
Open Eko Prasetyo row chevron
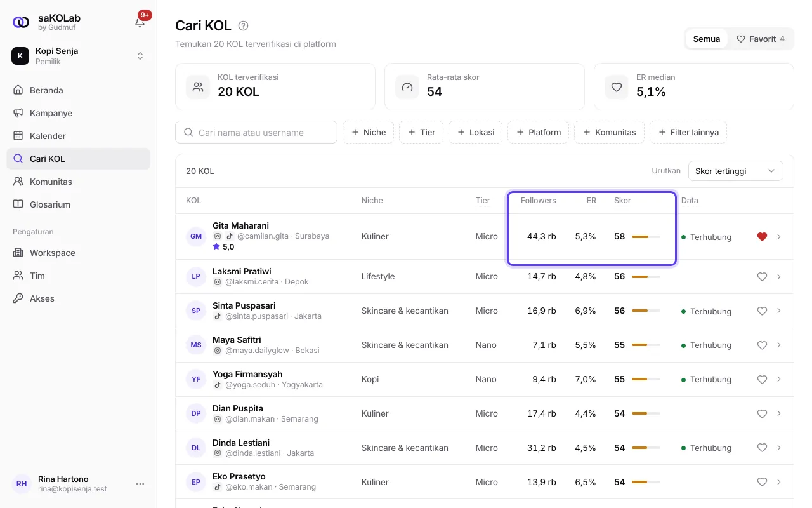(779, 483)
